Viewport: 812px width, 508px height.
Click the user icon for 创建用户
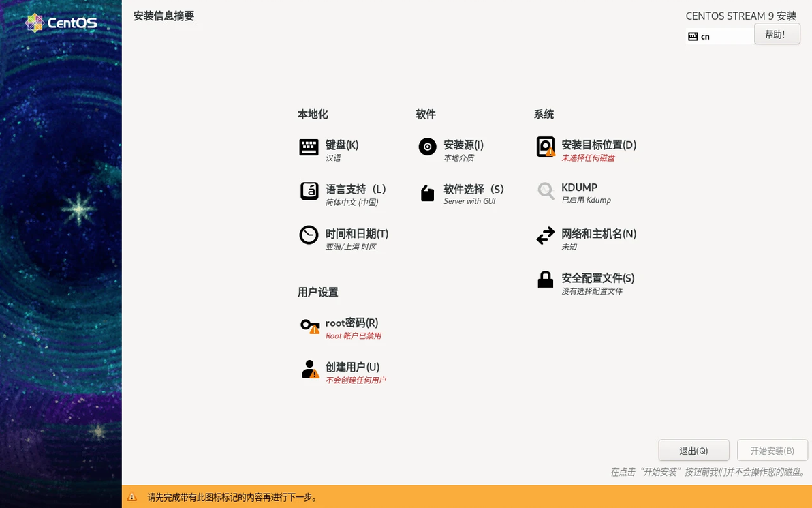point(310,369)
